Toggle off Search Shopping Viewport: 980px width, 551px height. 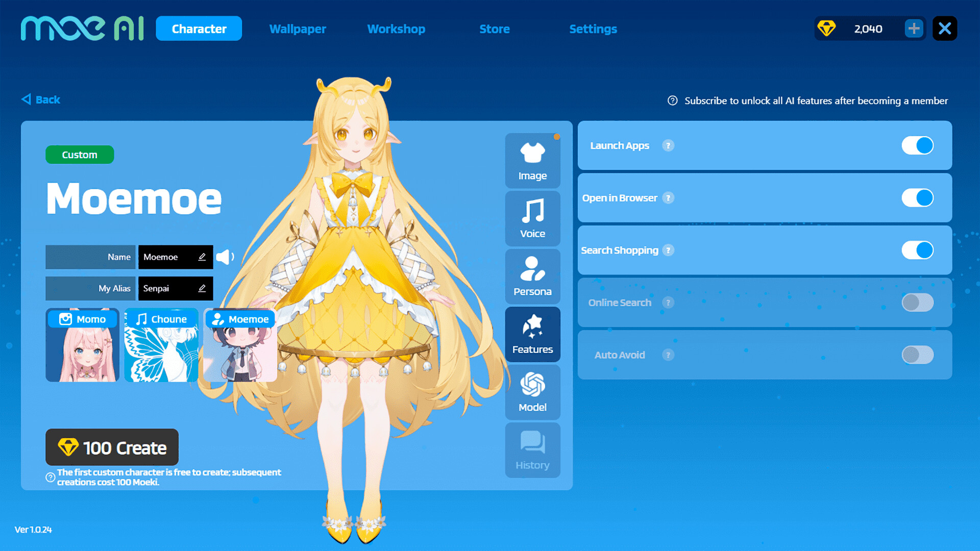click(x=917, y=250)
